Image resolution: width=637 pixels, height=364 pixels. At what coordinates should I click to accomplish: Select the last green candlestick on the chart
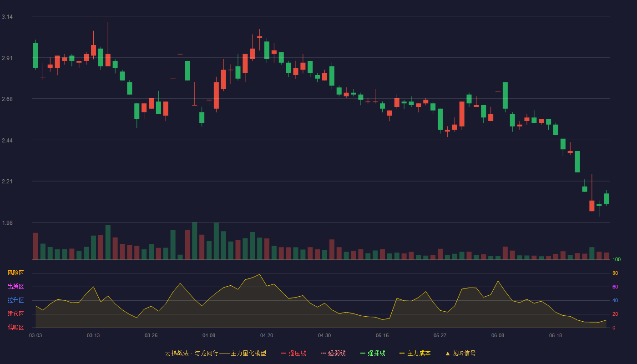coord(606,199)
